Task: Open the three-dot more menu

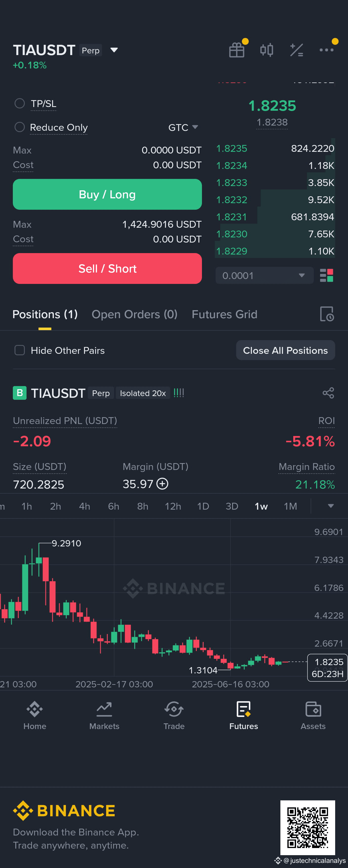Action: (x=326, y=50)
